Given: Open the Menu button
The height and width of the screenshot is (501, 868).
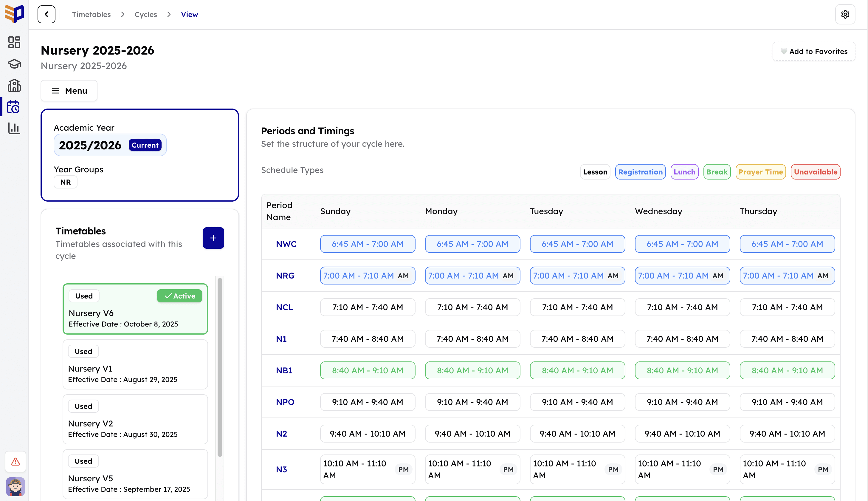Looking at the screenshot, I should (69, 90).
